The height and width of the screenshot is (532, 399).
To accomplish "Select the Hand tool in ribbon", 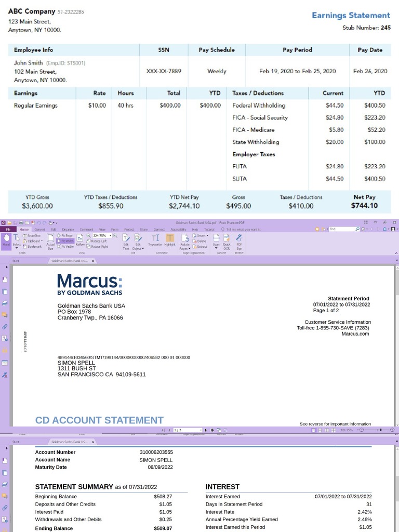I will [6, 241].
